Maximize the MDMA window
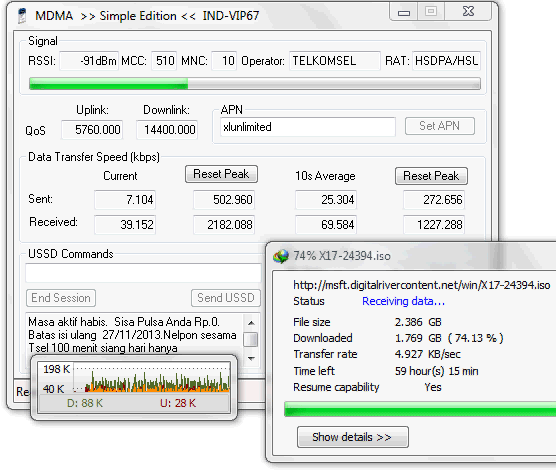The width and height of the screenshot is (556, 472). 430,12
